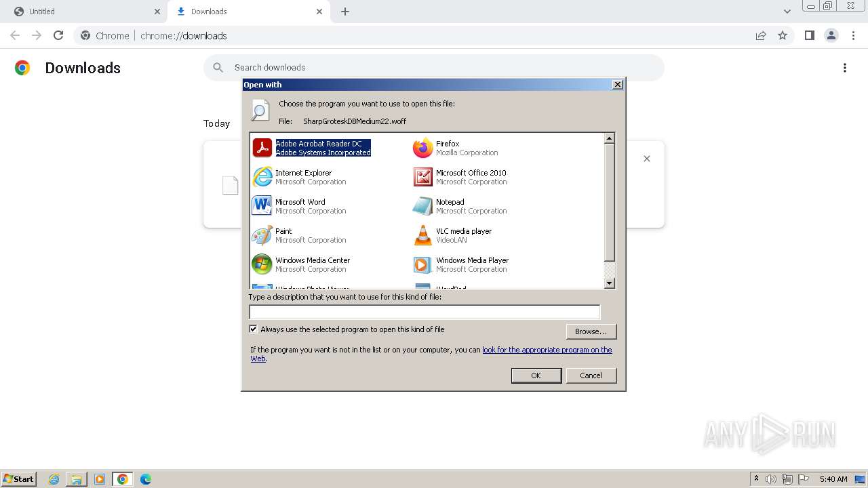Select the Adobe Acrobat Reader DC icon
The width and height of the screenshot is (868, 488).
(262, 148)
